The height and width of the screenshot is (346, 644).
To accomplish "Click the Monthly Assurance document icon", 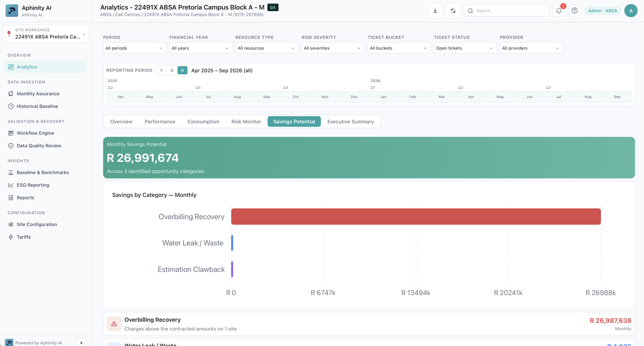I will tap(11, 94).
